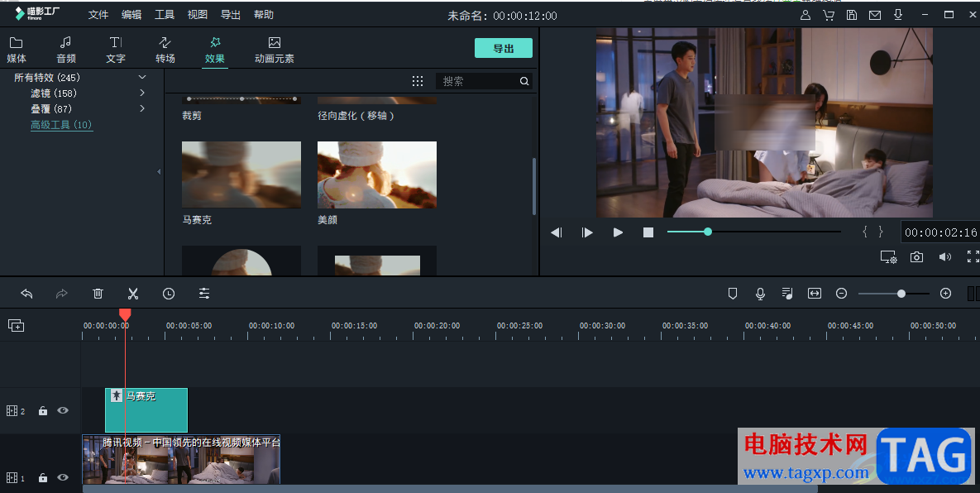Screen dimensions: 980x493
Task: Hide track 1 with eye icon
Action: (x=63, y=477)
